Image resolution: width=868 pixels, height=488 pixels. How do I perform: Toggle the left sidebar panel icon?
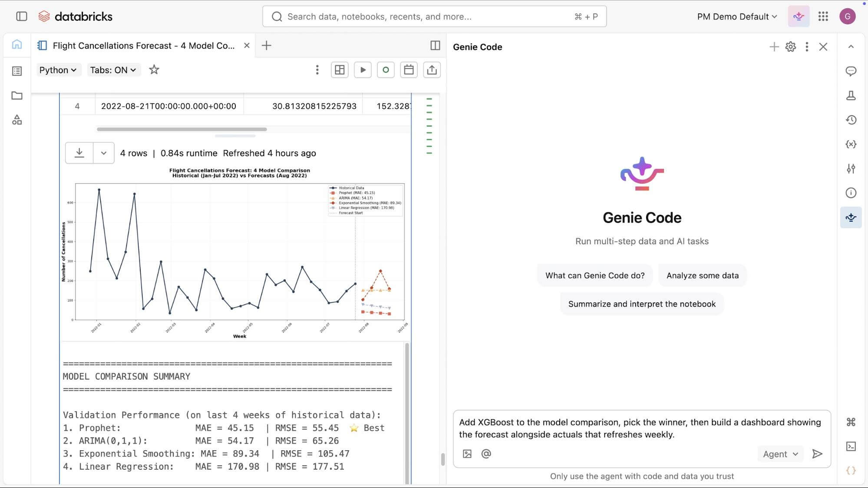[21, 16]
